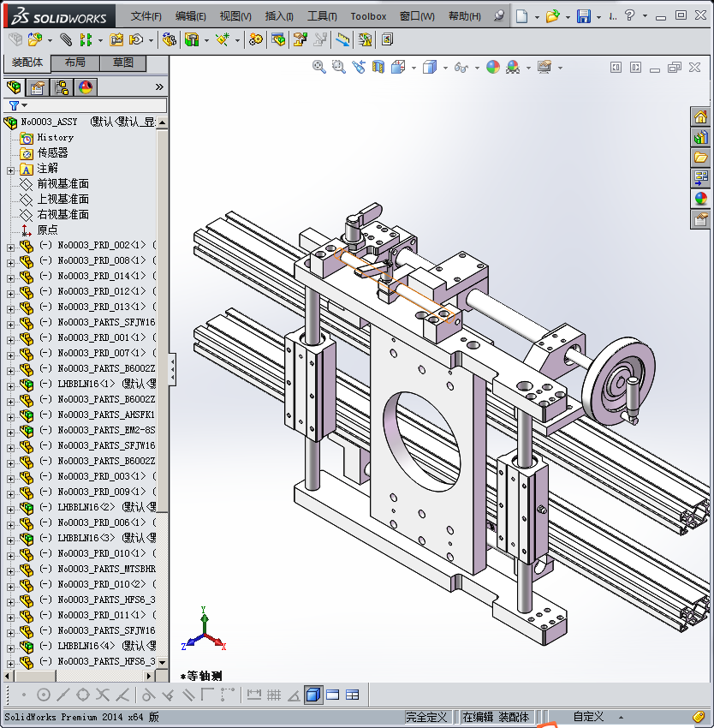Expand the 注解 annotations tree node
Viewport: 714px width, 728px height.
pos(10,169)
